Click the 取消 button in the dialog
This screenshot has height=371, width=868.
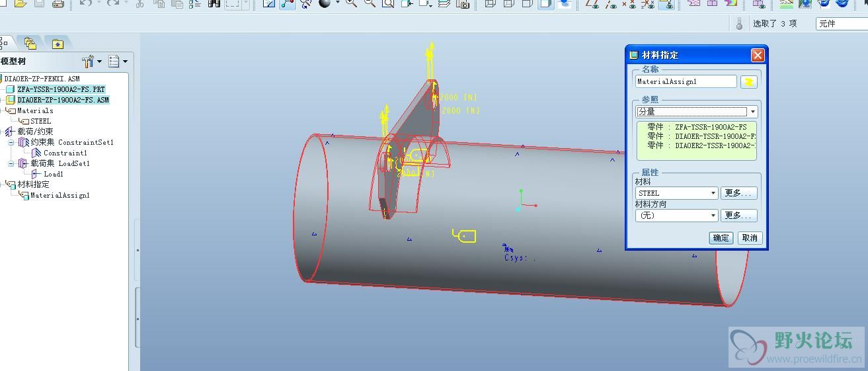[750, 238]
